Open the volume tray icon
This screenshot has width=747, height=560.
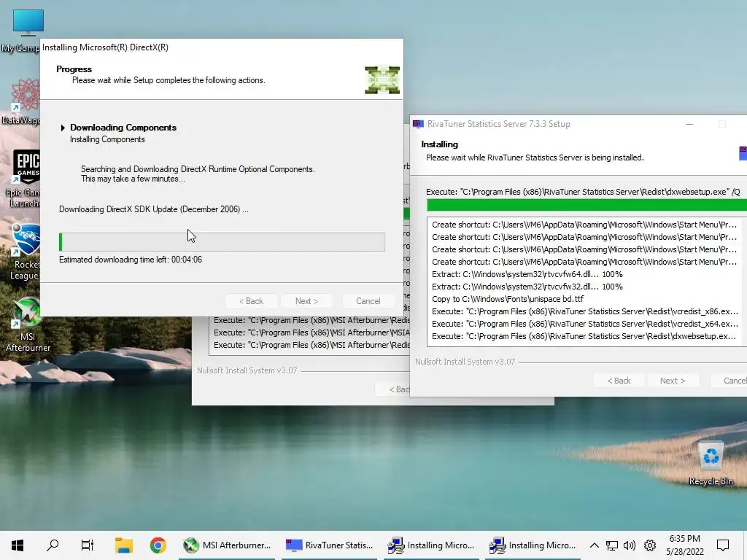pos(630,545)
